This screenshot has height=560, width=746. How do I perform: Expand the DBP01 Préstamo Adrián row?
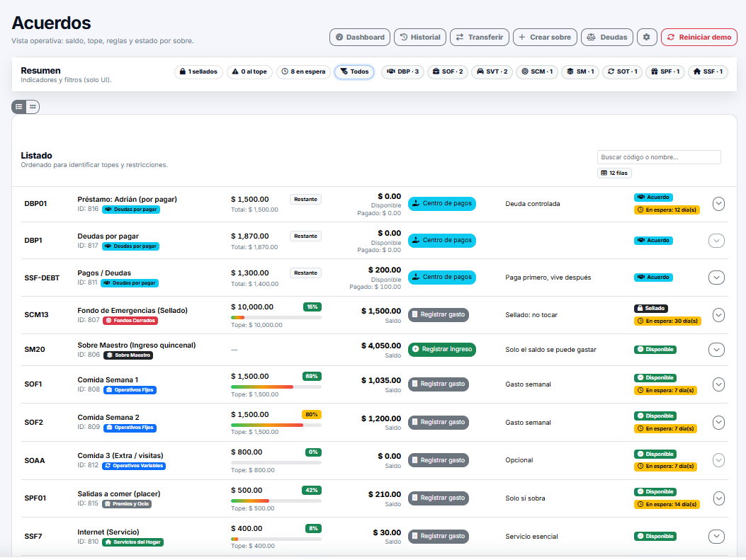pos(718,204)
